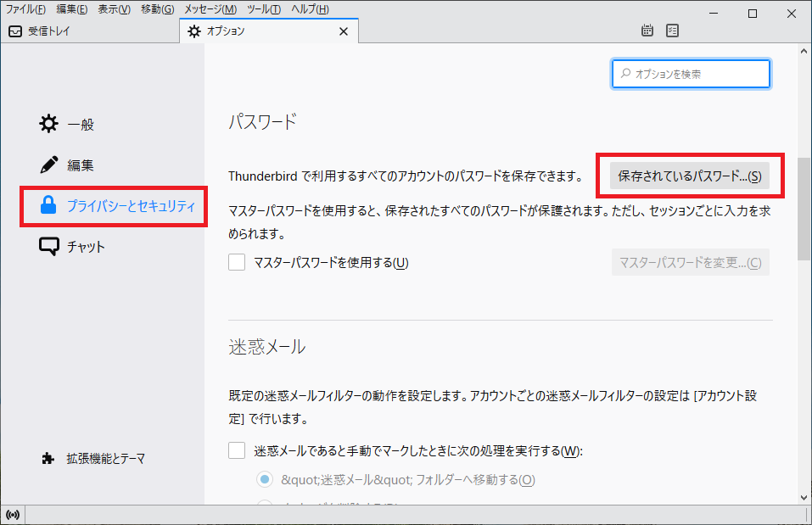Click the lock icon for プライバシーとセキュリティ
Screen dimensions: 812x525
(x=49, y=205)
